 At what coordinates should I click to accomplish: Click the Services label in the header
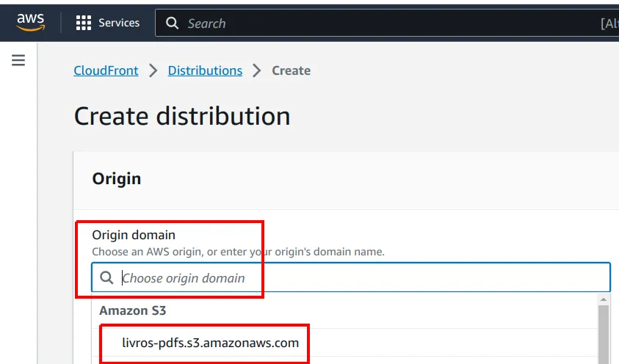coord(119,23)
